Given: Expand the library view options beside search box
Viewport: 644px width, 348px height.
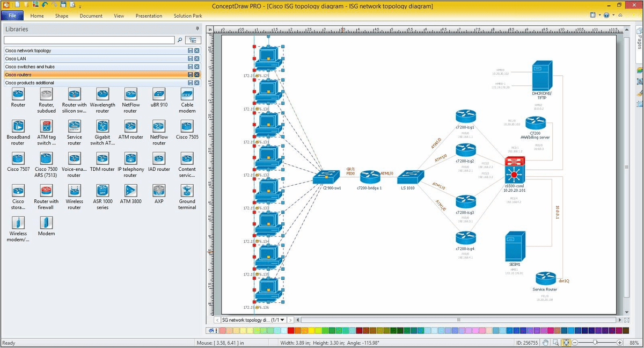Looking at the screenshot, I should tap(193, 40).
